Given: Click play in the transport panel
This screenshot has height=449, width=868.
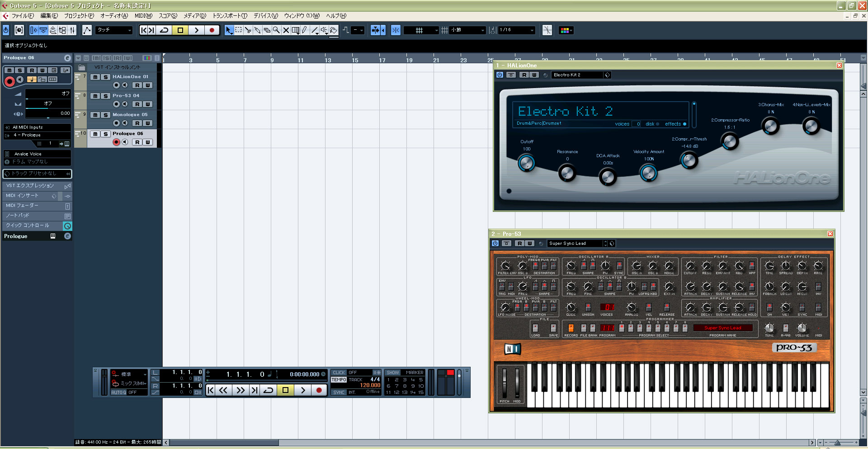Looking at the screenshot, I should click(x=303, y=390).
